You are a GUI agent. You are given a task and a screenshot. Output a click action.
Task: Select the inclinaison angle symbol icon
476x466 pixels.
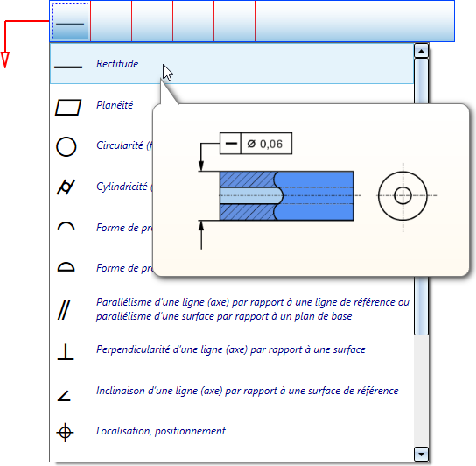click(64, 396)
